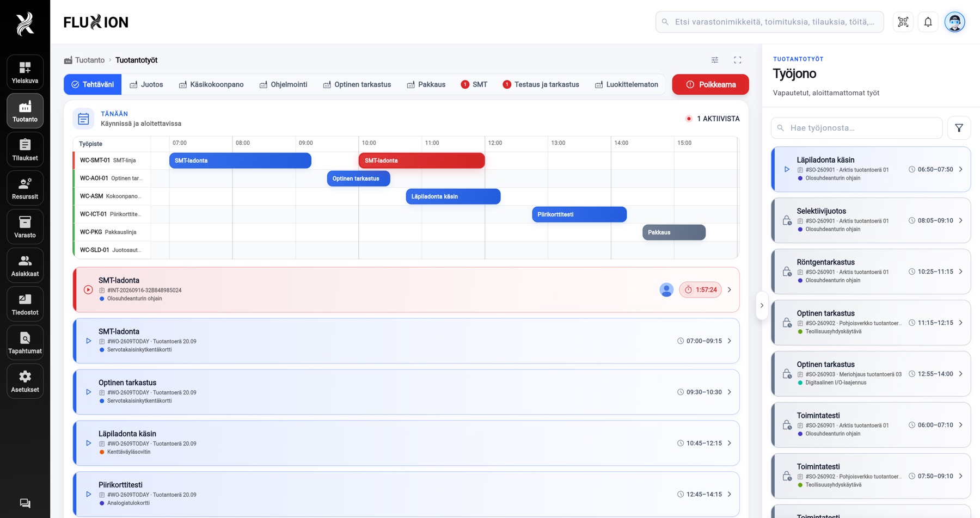Click the active SMT-ladonta play icon

click(x=88, y=290)
